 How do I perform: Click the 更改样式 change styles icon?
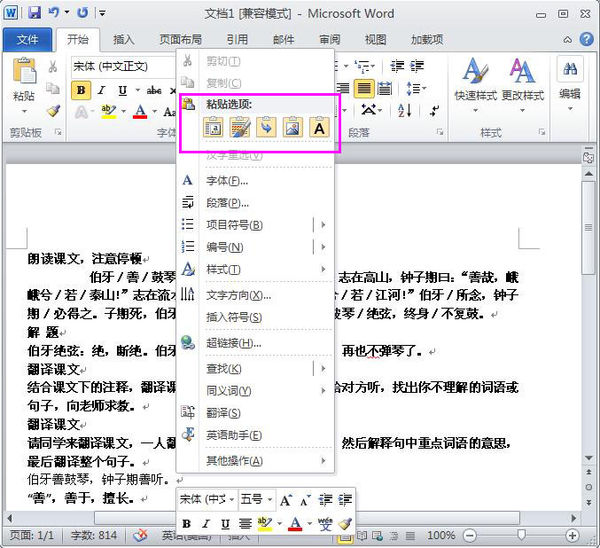pos(522,70)
